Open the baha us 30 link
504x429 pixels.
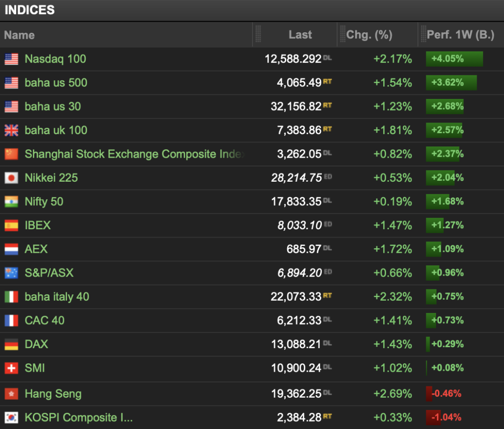pyautogui.click(x=53, y=106)
